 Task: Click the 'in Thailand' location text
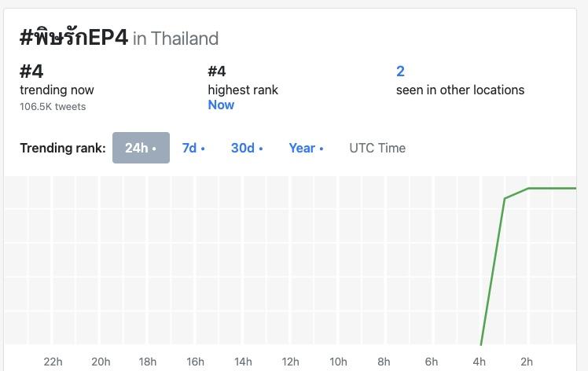175,39
